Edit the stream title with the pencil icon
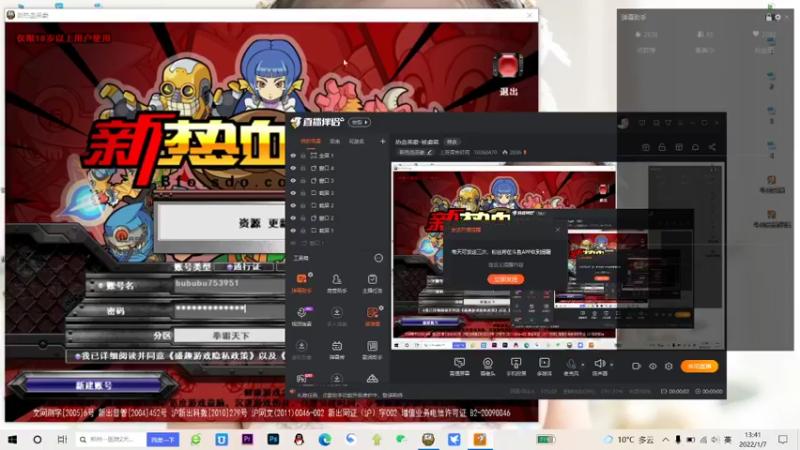This screenshot has height=450, width=800. [430, 152]
